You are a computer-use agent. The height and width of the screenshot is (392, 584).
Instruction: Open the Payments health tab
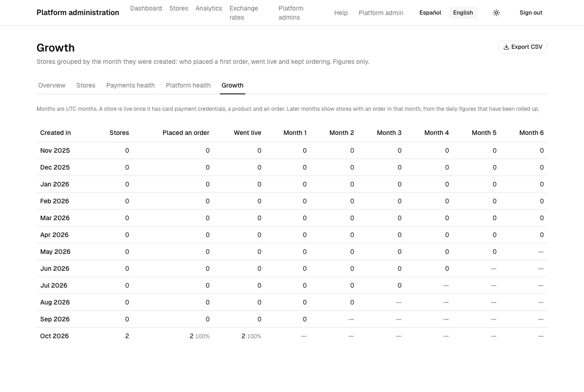pos(130,85)
